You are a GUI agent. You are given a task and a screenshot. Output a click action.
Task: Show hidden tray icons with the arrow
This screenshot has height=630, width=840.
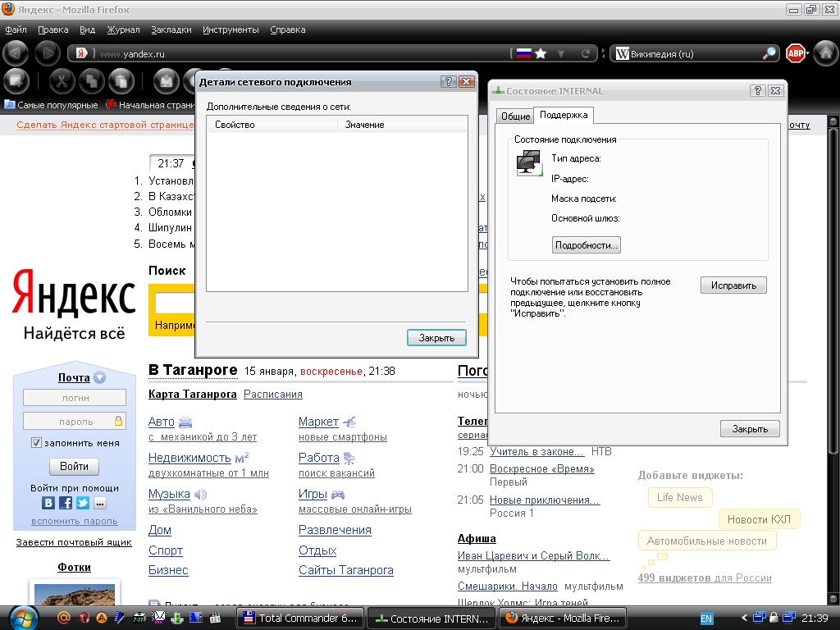point(744,619)
